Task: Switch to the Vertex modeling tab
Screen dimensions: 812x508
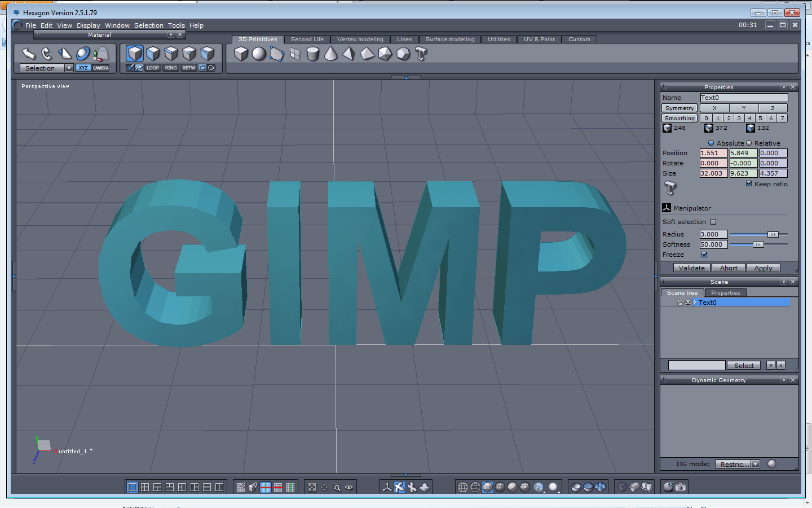Action: pyautogui.click(x=360, y=40)
